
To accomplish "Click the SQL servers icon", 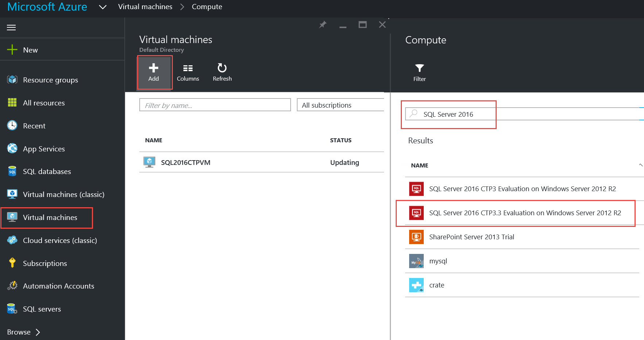I will click(x=12, y=309).
